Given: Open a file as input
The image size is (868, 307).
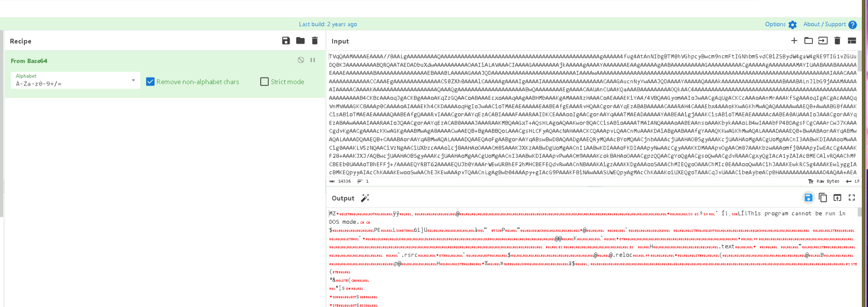Looking at the screenshot, I should [x=823, y=41].
